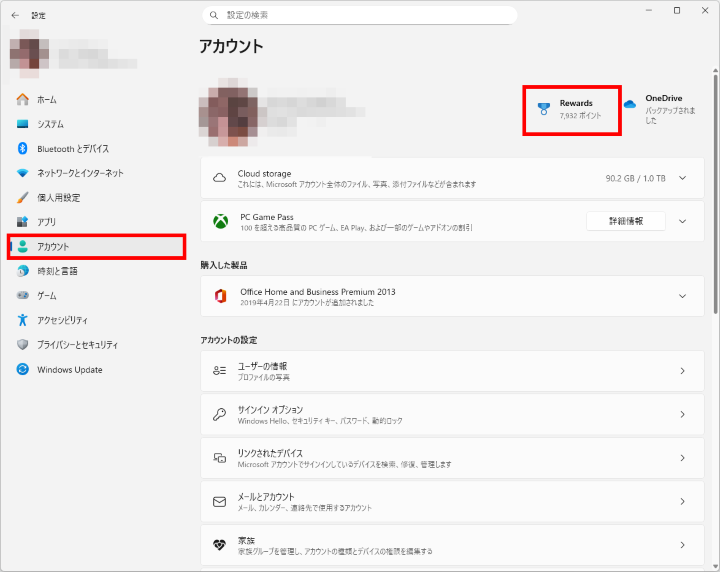Open ユーザーの情報 via its right arrow
The width and height of the screenshot is (720, 572).
coord(682,370)
